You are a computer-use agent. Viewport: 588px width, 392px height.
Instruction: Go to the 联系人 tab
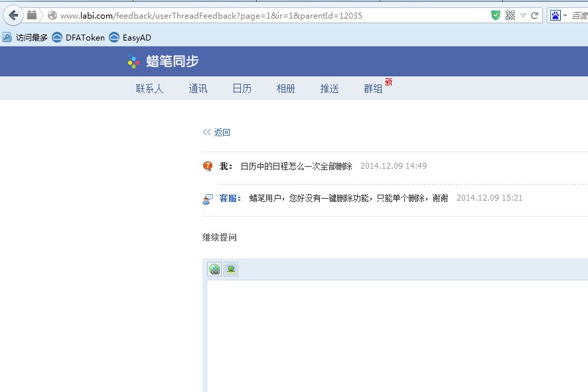[149, 88]
